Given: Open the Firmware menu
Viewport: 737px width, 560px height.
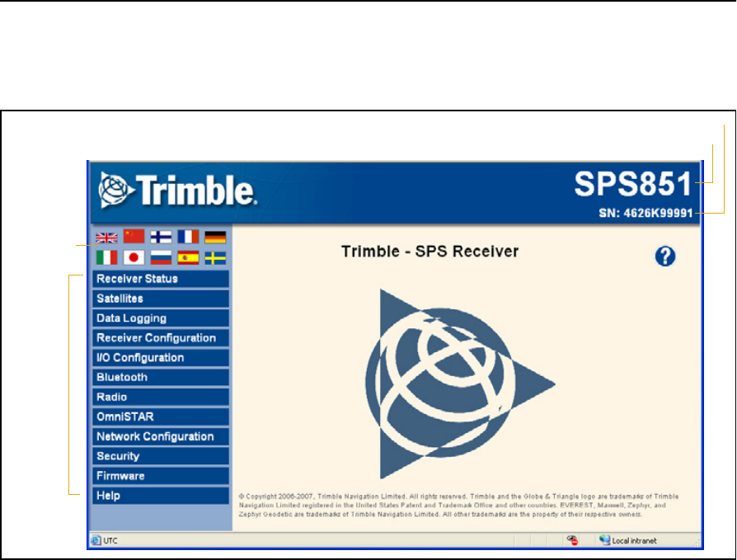Looking at the screenshot, I should [x=161, y=477].
